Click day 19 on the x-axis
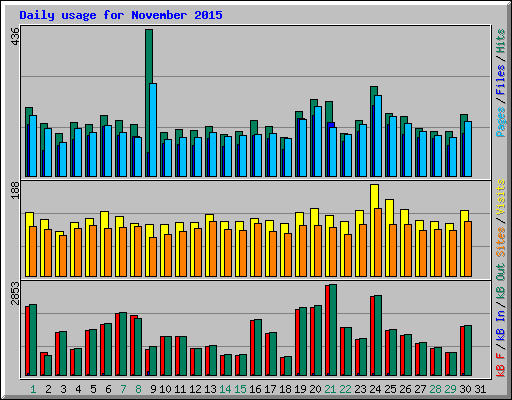Image resolution: width=512 pixels, height=400 pixels. click(x=300, y=389)
